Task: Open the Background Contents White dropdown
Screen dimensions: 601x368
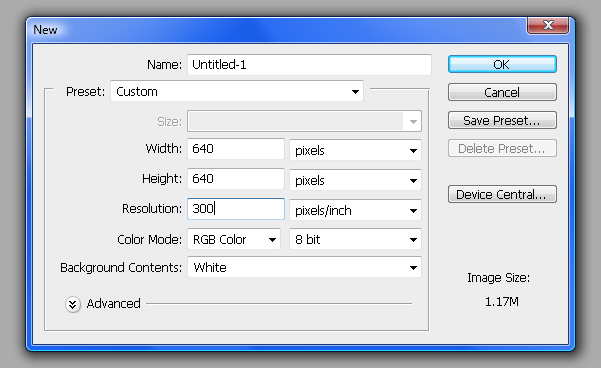Action: (x=304, y=267)
